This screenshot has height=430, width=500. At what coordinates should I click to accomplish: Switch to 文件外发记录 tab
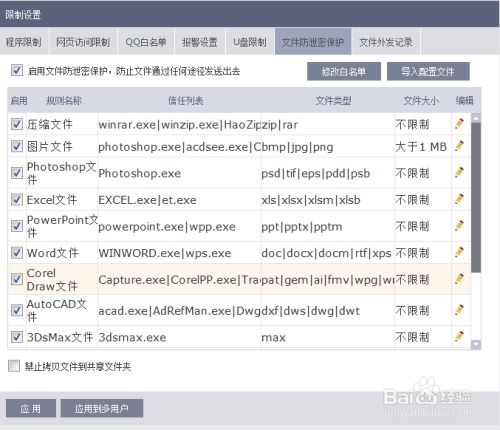[386, 42]
